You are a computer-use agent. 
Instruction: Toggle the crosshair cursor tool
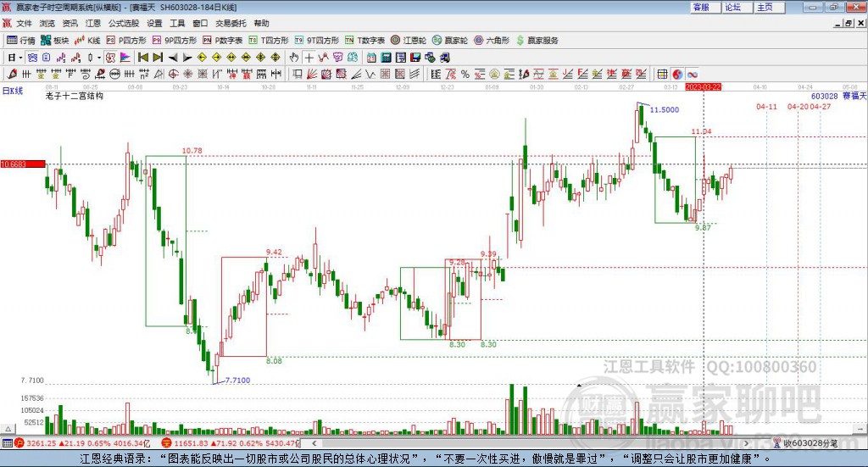[x=309, y=58]
